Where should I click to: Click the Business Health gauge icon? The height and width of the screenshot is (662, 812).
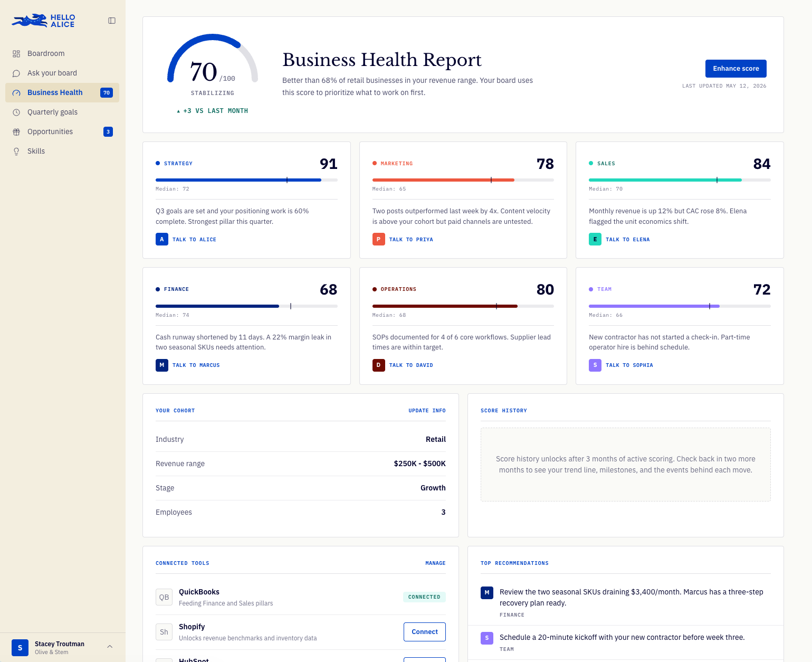pos(16,93)
